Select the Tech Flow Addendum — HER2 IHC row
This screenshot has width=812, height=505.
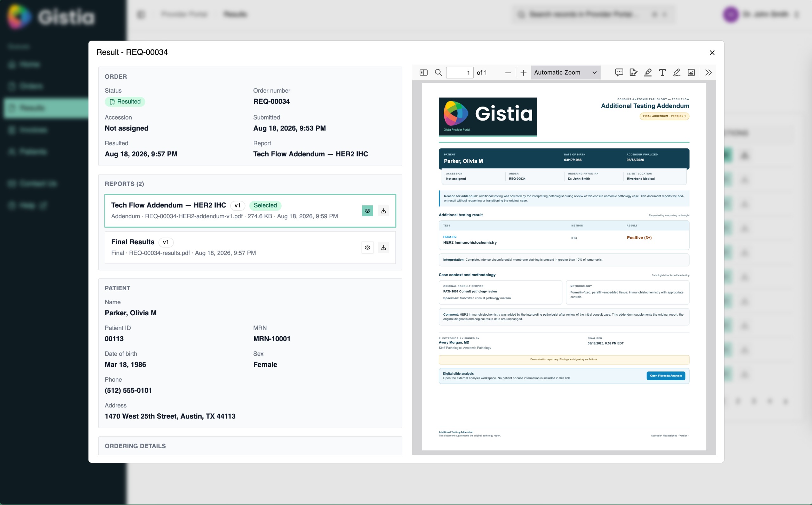click(250, 211)
